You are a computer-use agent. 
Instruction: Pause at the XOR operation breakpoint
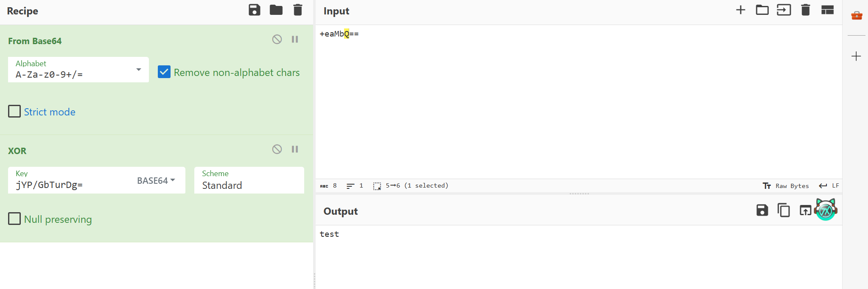(x=295, y=149)
